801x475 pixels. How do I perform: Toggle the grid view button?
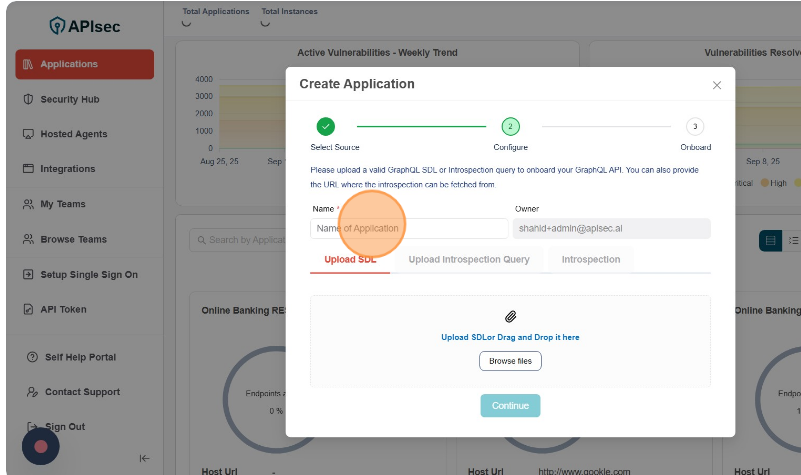point(770,240)
